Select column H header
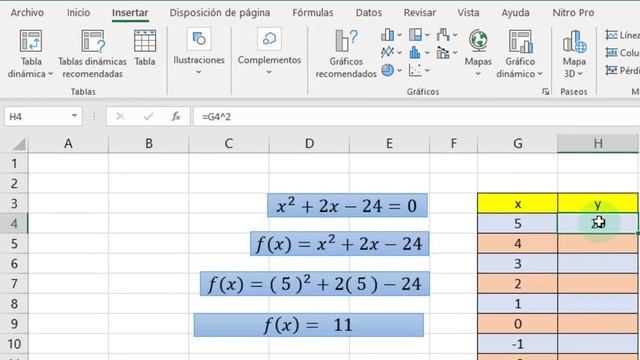 (x=598, y=144)
